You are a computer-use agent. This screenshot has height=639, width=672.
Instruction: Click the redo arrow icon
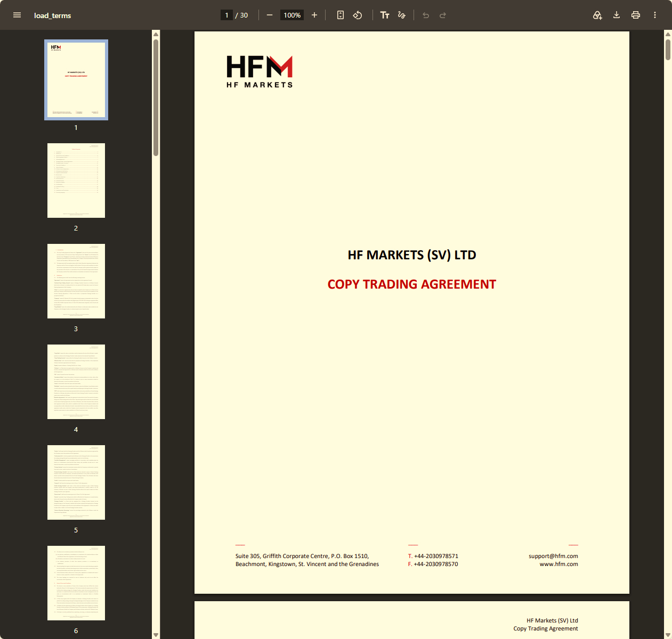pyautogui.click(x=443, y=15)
